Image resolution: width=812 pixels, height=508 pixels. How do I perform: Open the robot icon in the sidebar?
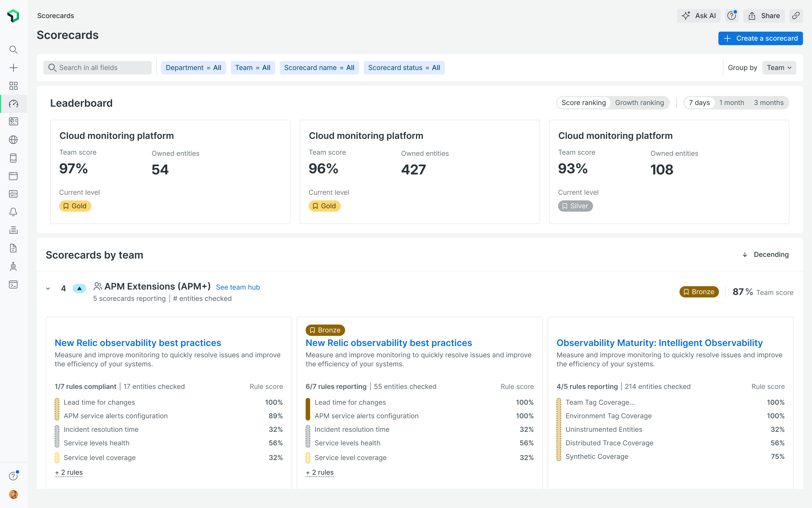coord(14,266)
